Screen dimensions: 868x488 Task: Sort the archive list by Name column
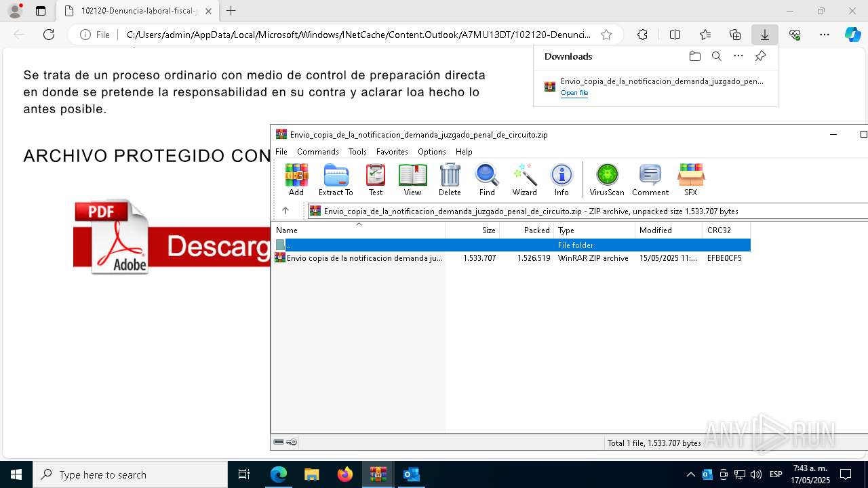tap(358, 230)
